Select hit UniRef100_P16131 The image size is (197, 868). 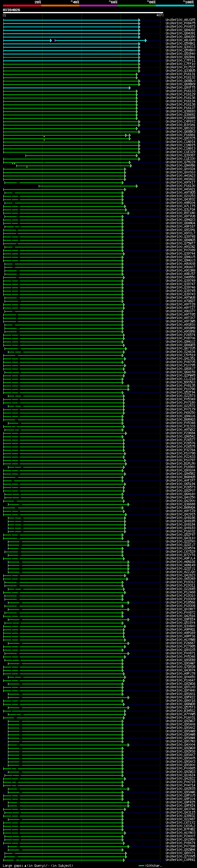(180, 74)
